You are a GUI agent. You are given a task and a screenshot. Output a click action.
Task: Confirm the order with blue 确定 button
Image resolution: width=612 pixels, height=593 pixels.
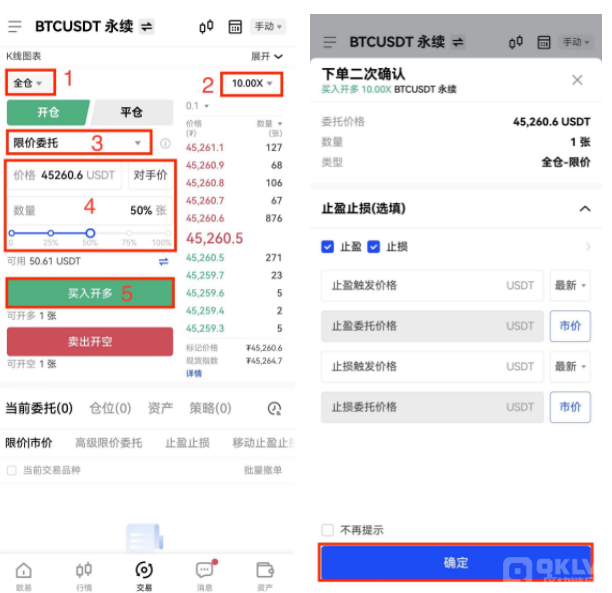456,563
